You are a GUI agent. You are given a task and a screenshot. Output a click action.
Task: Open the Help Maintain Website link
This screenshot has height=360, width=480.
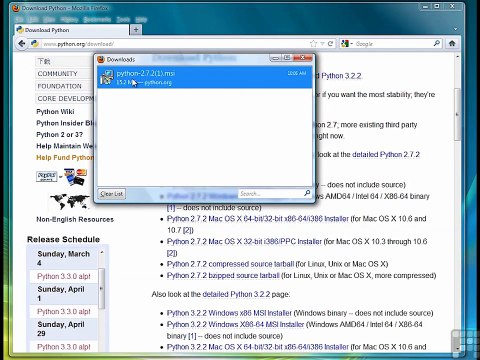(66, 146)
